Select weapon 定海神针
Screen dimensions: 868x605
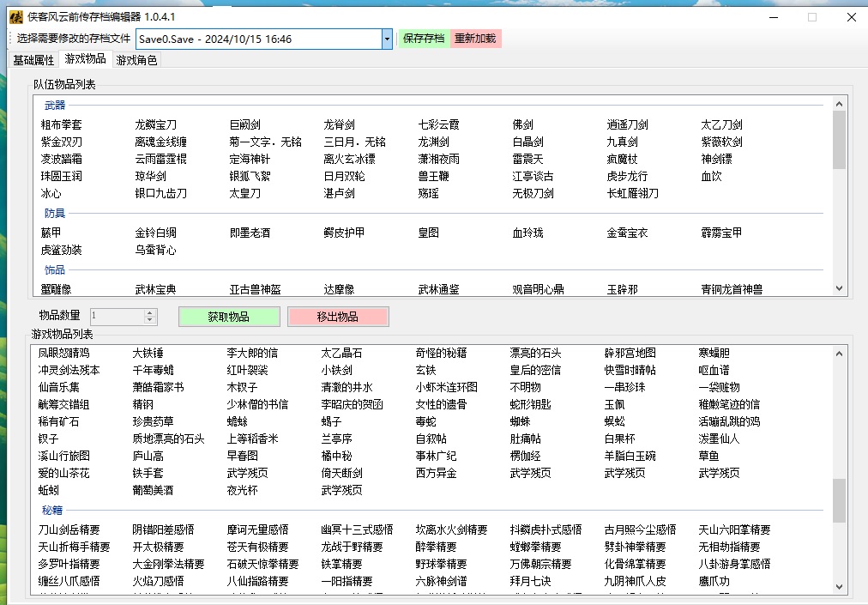[250, 159]
